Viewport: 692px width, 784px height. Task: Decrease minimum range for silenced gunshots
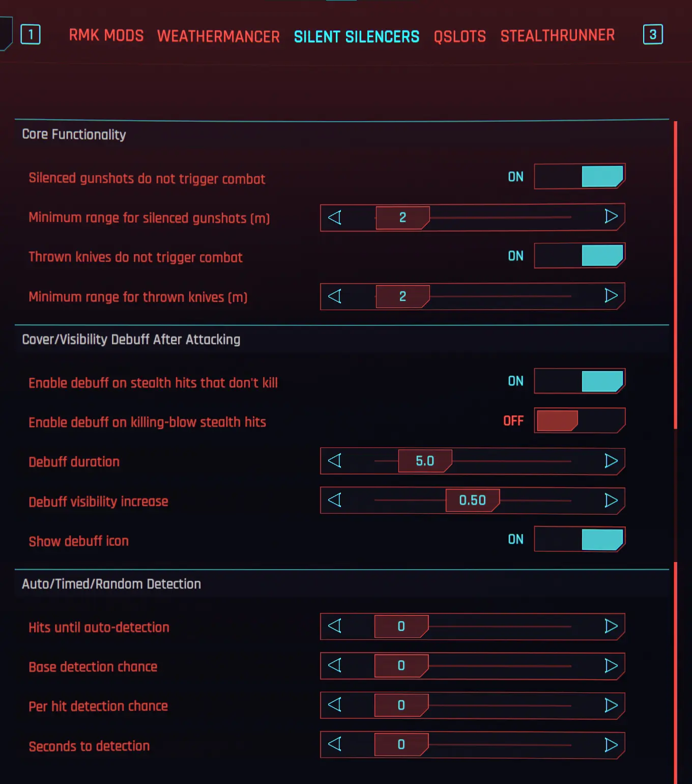coord(334,217)
